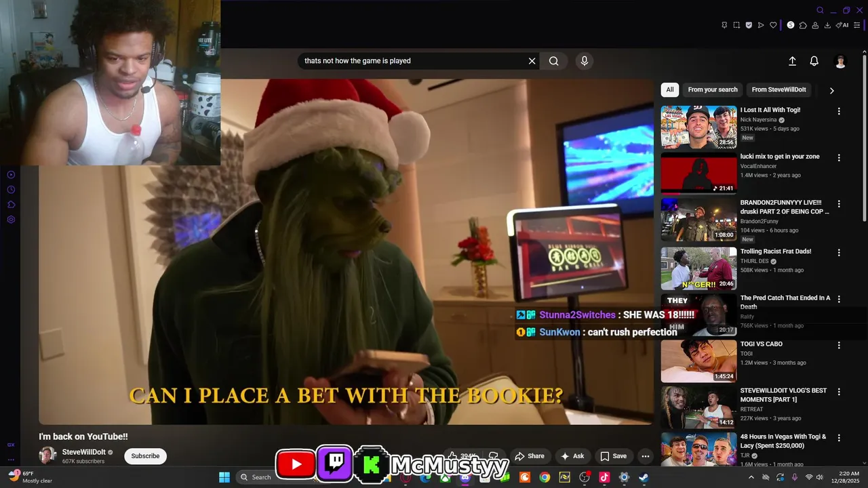The height and width of the screenshot is (488, 868).
Task: Open the weather widget showing 69°F
Action: click(31, 477)
